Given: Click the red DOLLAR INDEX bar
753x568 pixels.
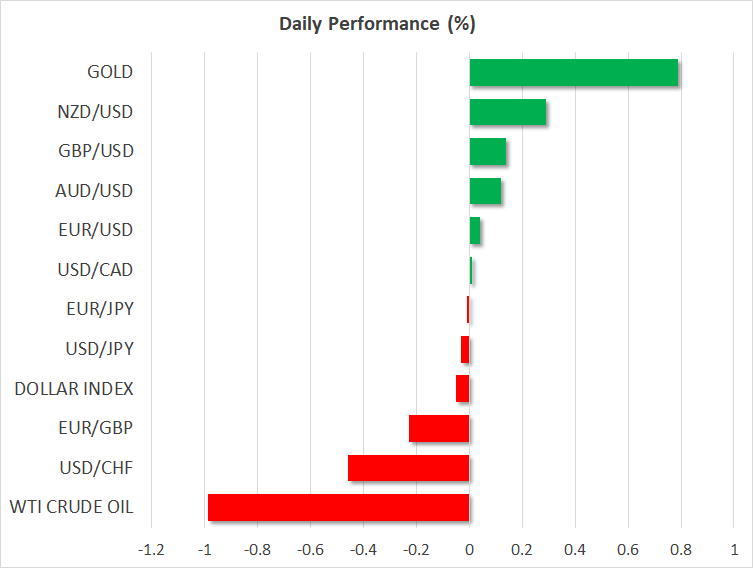Looking at the screenshot, I should coord(462,389).
